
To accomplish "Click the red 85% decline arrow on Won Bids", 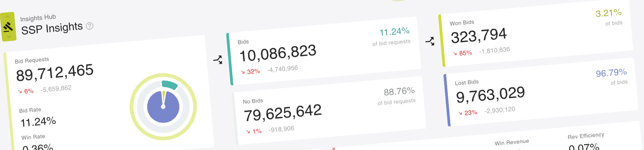I will tap(455, 54).
